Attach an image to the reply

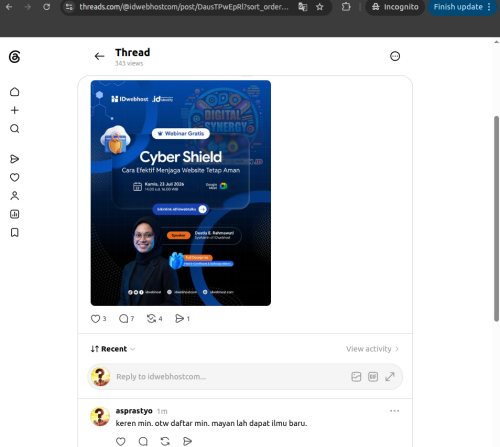[356, 377]
